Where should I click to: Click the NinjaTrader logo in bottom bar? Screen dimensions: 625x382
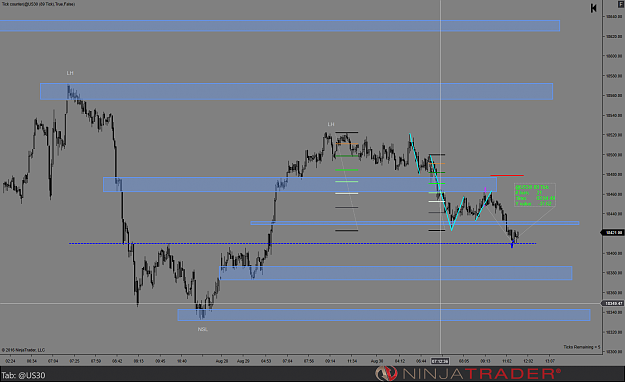pos(468,374)
